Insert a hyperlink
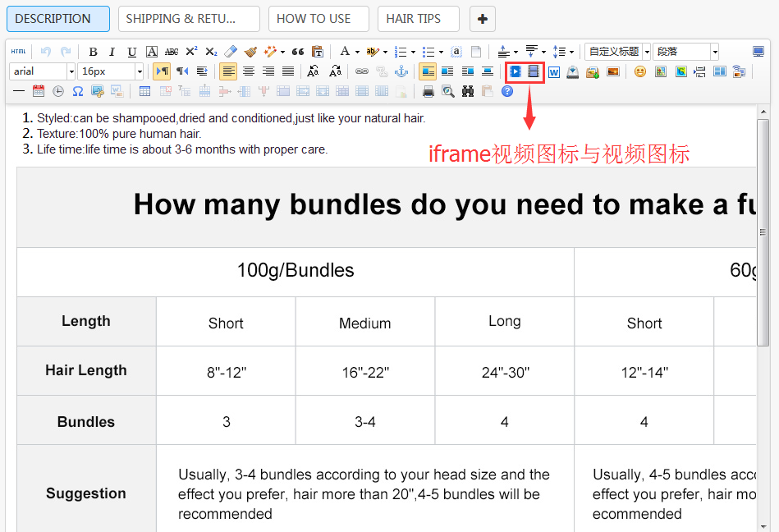Image resolution: width=779 pixels, height=532 pixels. (x=361, y=71)
